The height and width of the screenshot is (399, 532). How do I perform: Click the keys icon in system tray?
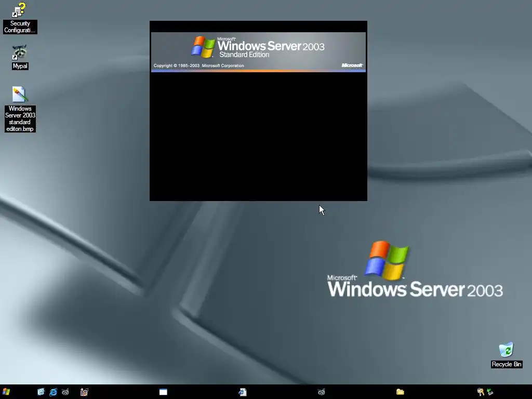[481, 392]
